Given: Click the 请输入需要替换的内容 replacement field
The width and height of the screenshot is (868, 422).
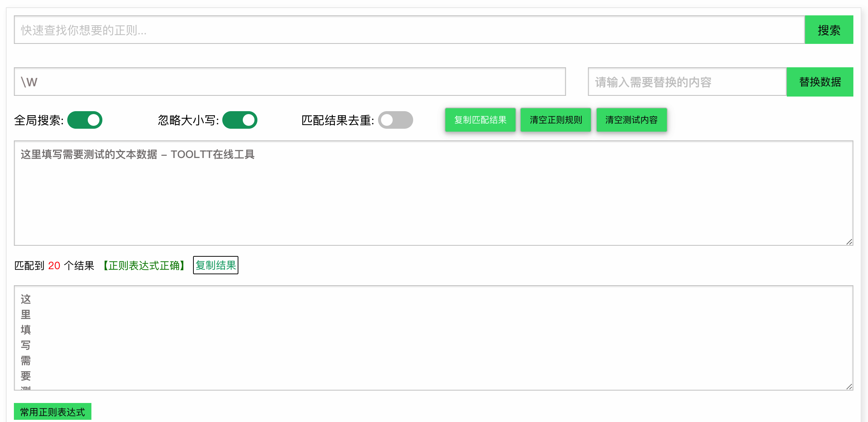Looking at the screenshot, I should tap(687, 82).
